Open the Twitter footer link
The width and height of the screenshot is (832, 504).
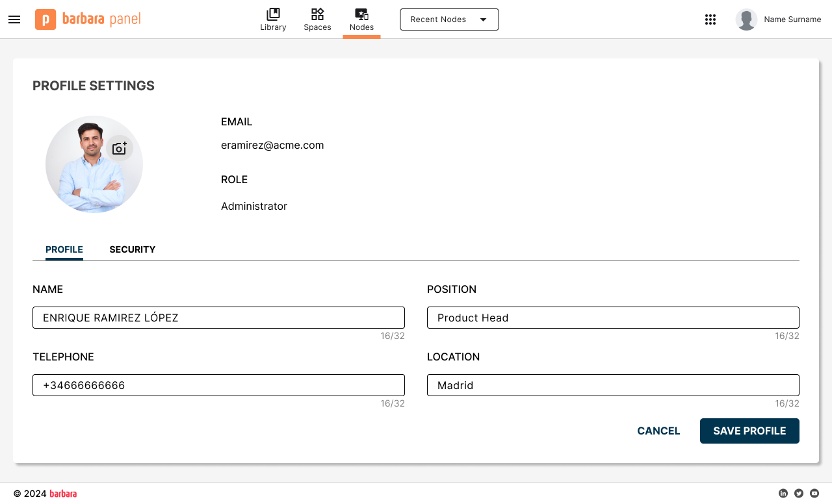(x=799, y=494)
